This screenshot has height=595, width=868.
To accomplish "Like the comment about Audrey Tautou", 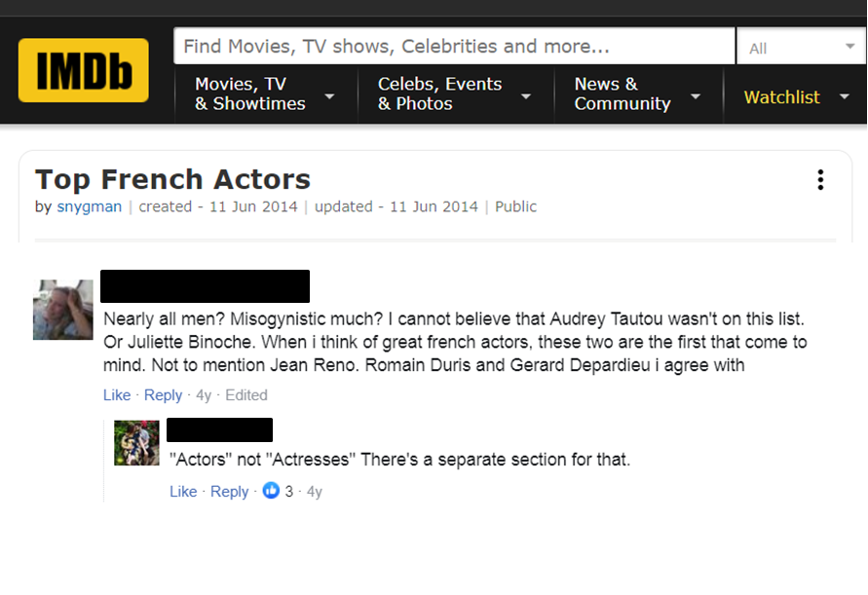I will [x=117, y=395].
